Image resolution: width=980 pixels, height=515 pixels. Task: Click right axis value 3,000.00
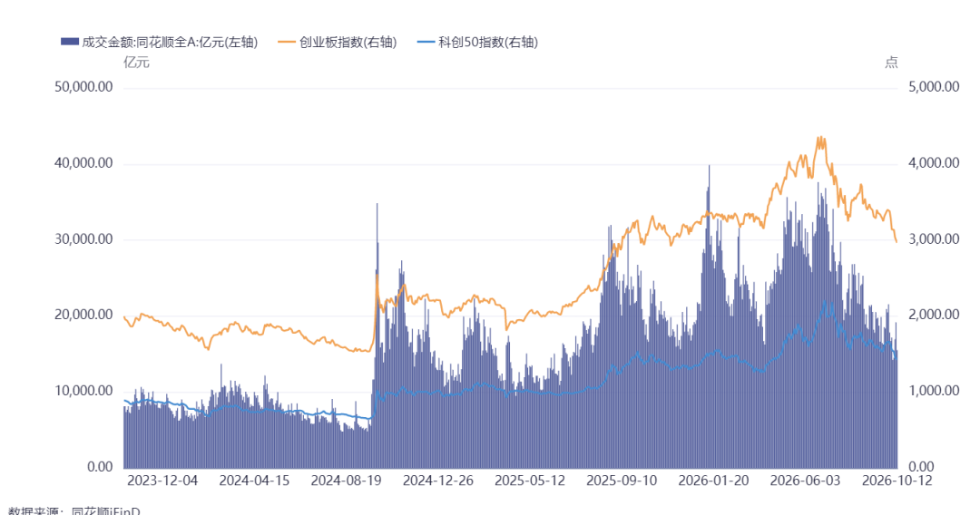click(934, 239)
